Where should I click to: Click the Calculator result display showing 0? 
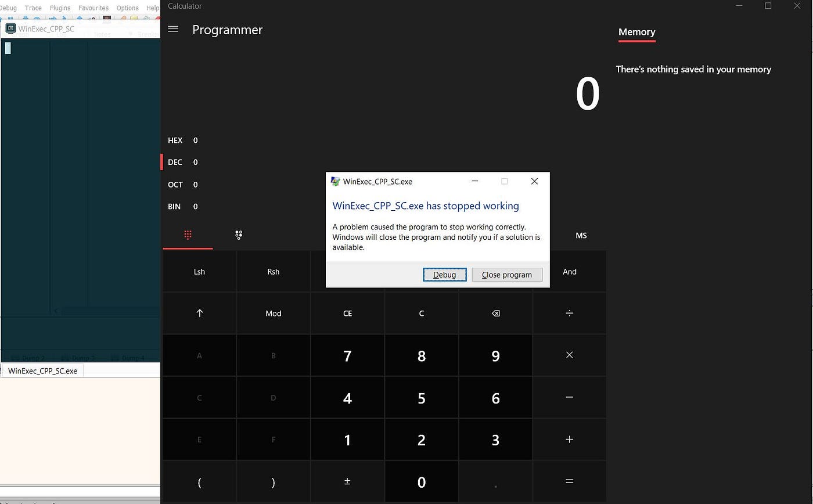click(587, 94)
